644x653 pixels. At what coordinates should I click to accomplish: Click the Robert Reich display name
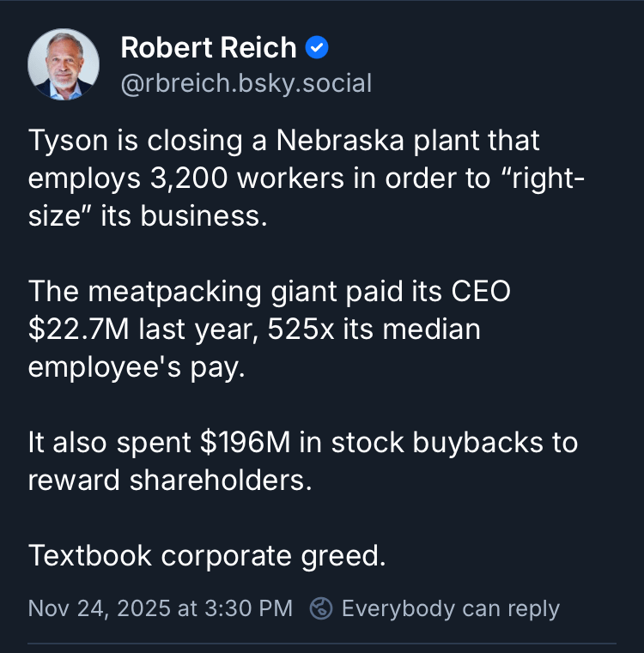click(210, 48)
